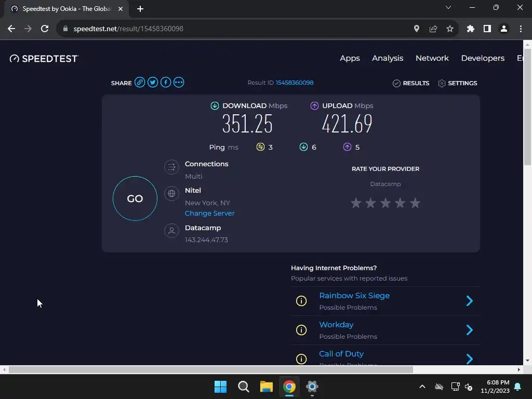Toggle Chrome side panel

[487, 29]
